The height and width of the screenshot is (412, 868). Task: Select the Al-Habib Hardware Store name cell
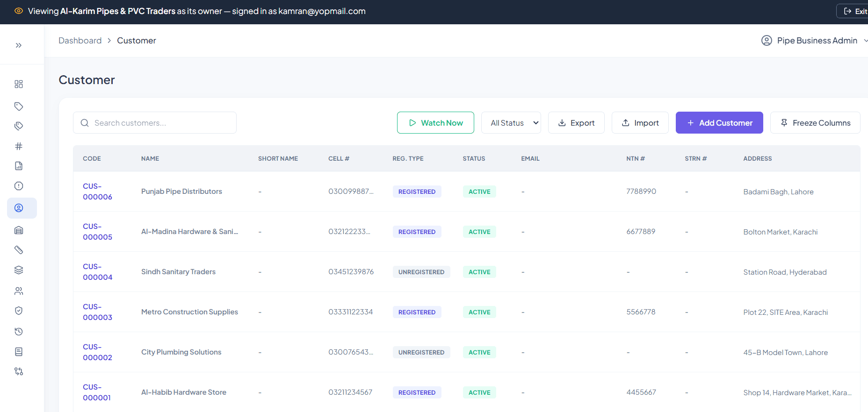tap(184, 392)
